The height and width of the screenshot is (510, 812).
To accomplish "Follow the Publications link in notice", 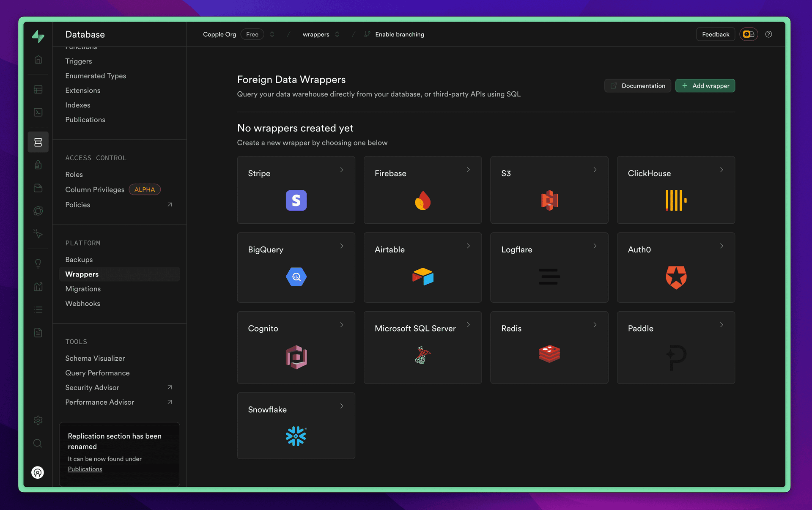I will [85, 469].
